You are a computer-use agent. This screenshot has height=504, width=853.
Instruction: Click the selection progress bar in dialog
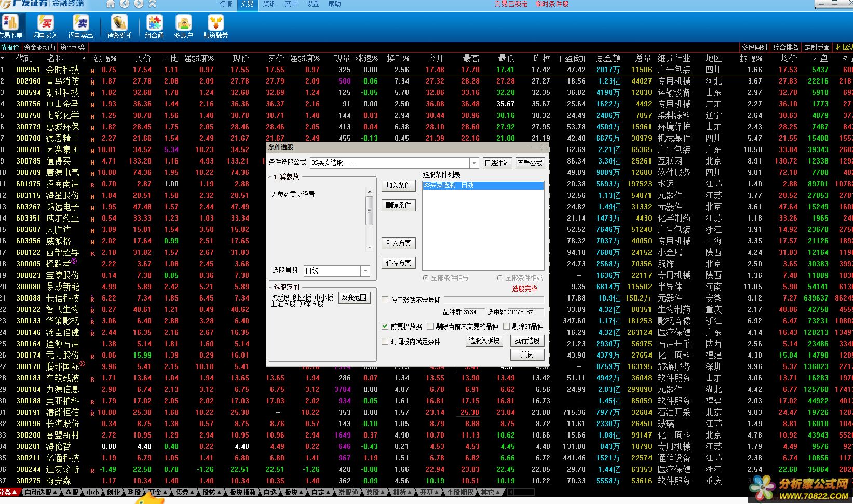coord(494,300)
